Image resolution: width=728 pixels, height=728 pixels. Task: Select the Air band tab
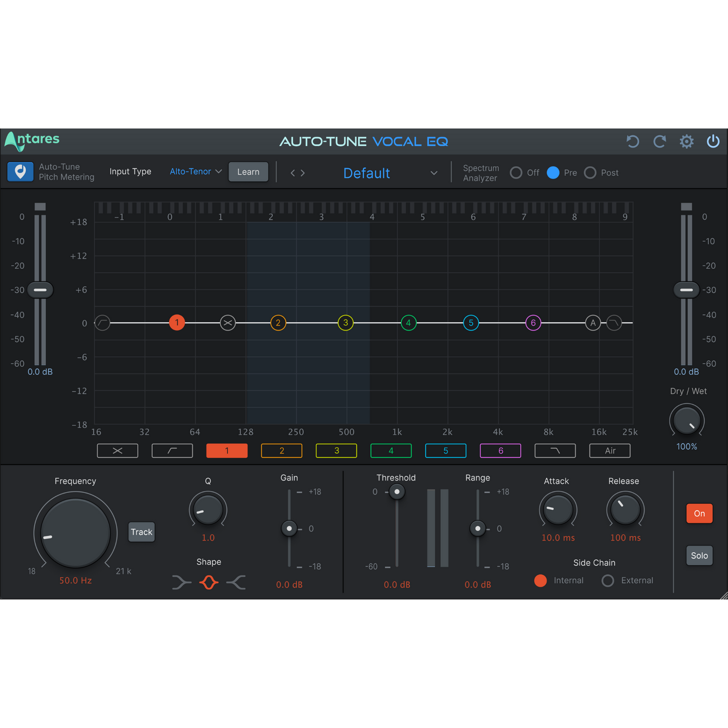(x=610, y=450)
